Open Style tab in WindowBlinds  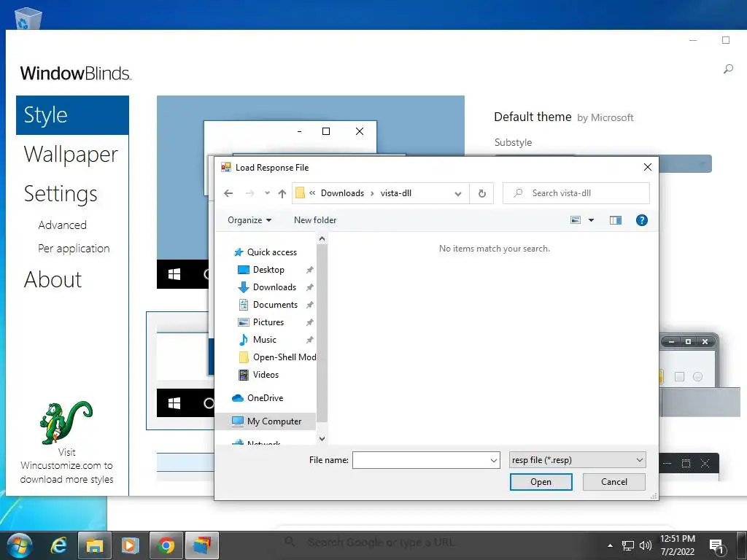pyautogui.click(x=72, y=115)
